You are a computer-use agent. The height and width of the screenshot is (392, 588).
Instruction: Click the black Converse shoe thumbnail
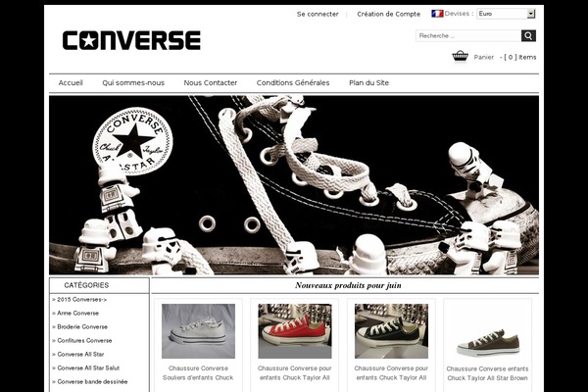(x=391, y=331)
